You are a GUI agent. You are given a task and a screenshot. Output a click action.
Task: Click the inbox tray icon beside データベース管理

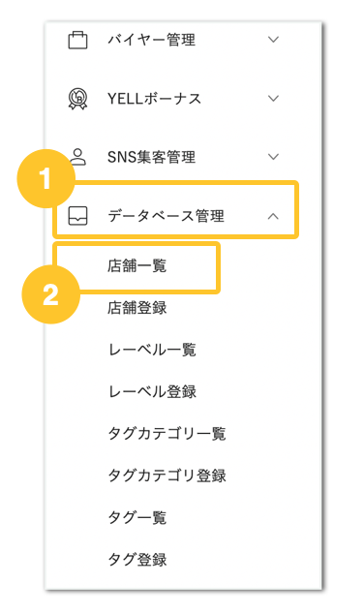77,216
